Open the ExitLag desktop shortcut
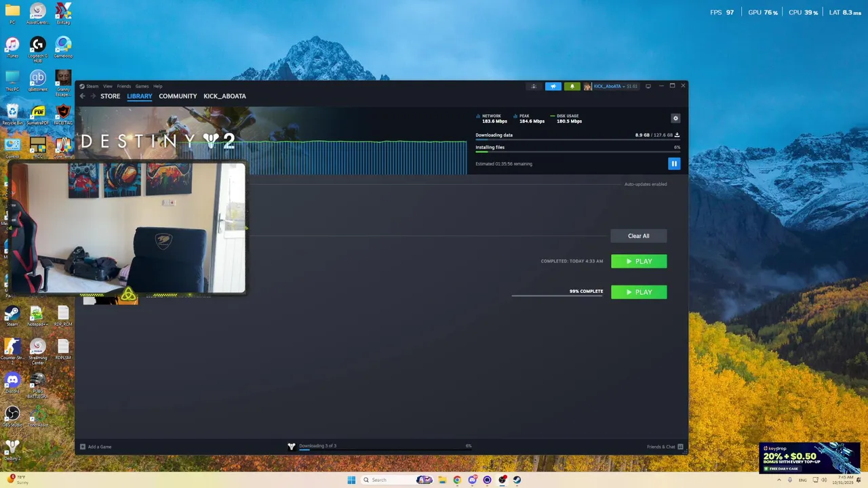 tap(63, 14)
